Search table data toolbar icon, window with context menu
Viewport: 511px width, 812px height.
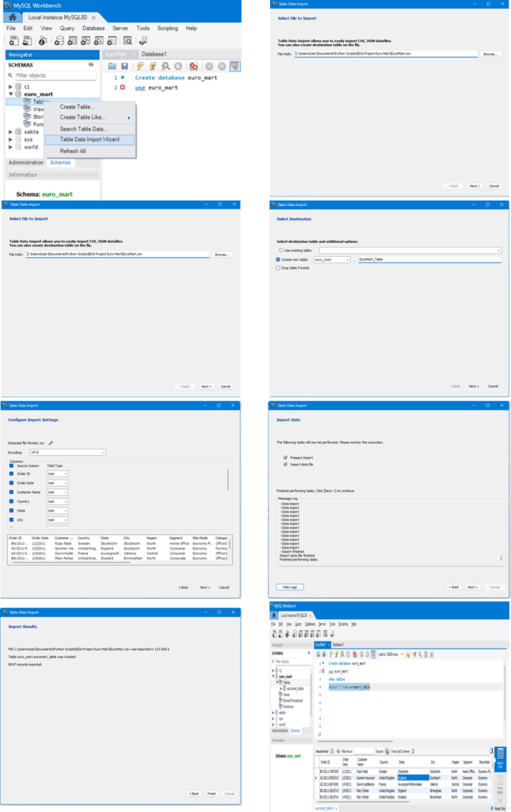[128, 40]
